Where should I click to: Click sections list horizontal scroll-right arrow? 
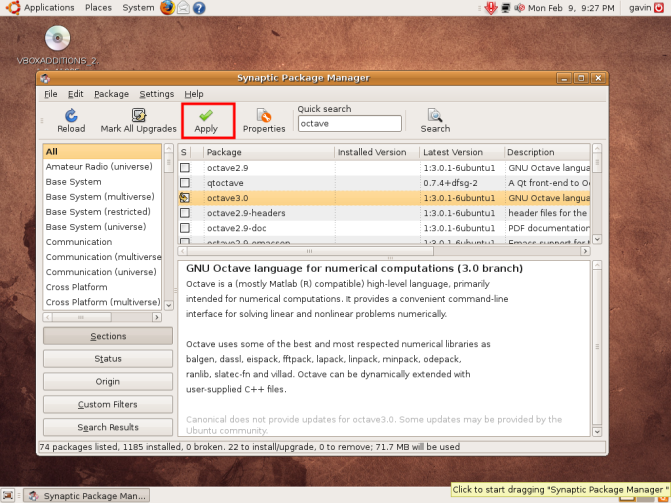[157, 317]
